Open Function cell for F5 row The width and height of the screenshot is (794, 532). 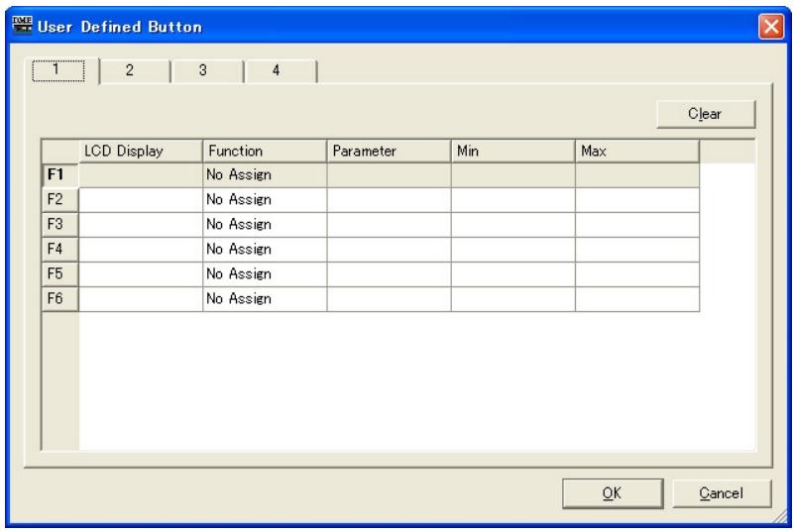[265, 274]
